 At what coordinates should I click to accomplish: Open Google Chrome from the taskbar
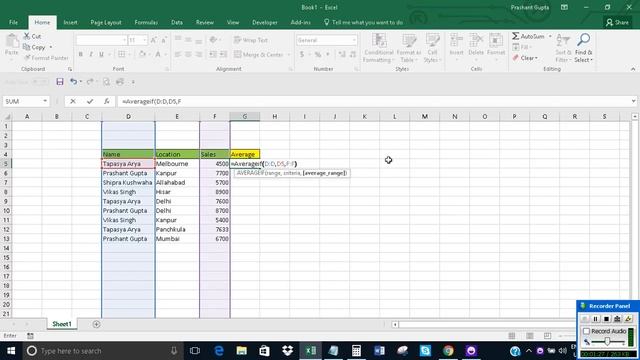click(x=448, y=351)
